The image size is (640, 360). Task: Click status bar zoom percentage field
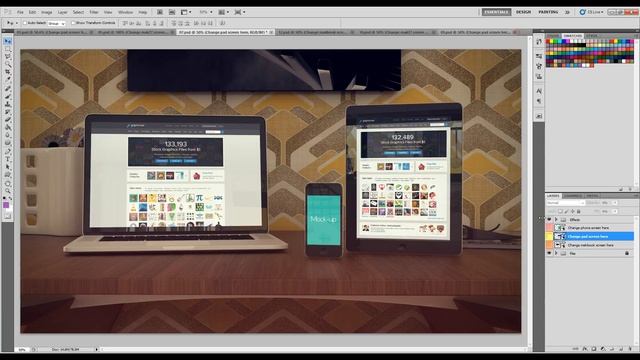pos(22,349)
